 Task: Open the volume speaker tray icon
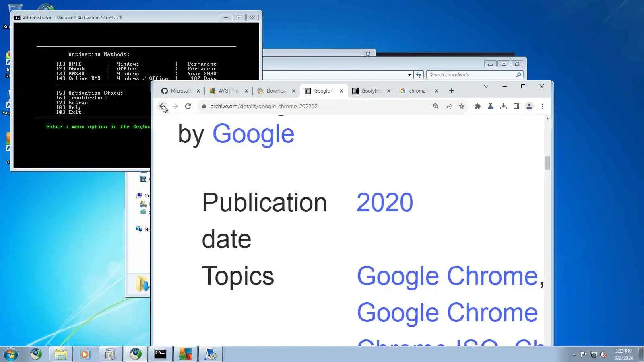(x=603, y=354)
